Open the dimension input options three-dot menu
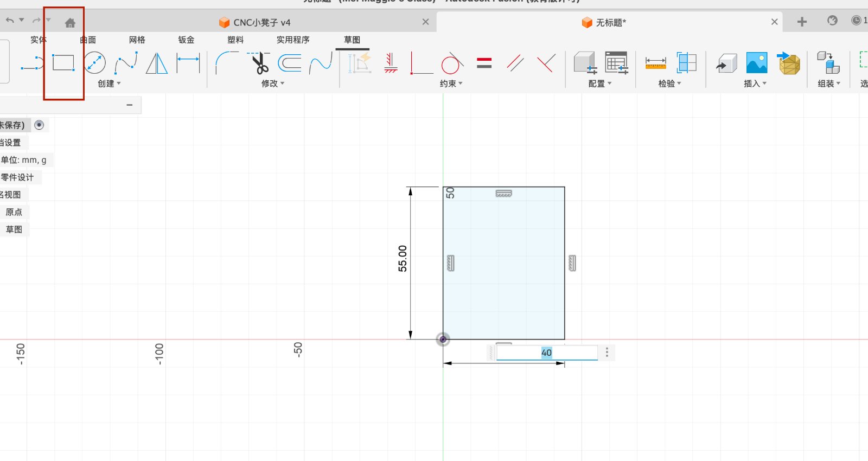Viewport: 868px width, 461px height. tap(607, 353)
